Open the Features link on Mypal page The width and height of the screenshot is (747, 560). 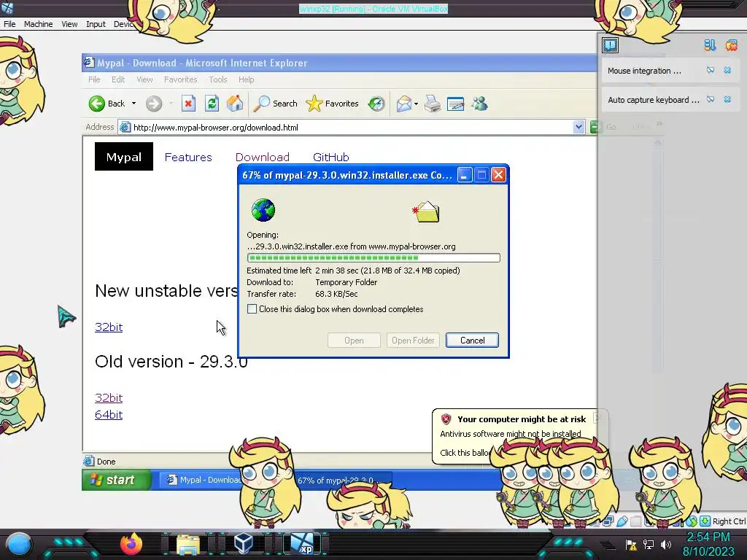(x=188, y=157)
